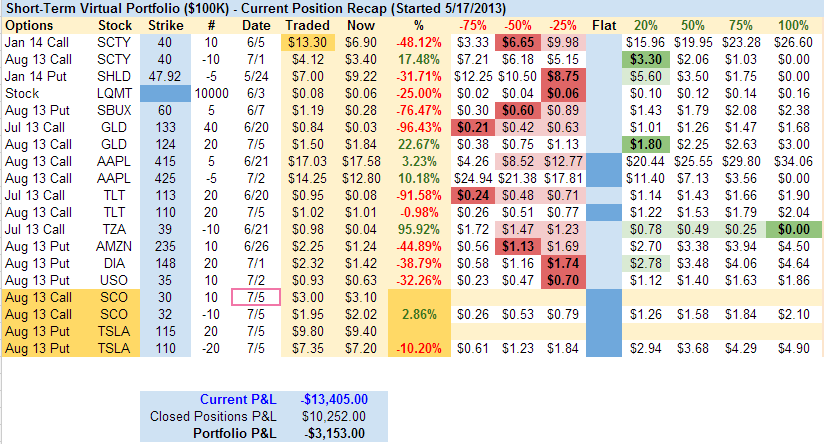Select the LQMT stock ticker cell
This screenshot has height=444, width=824.
114,93
